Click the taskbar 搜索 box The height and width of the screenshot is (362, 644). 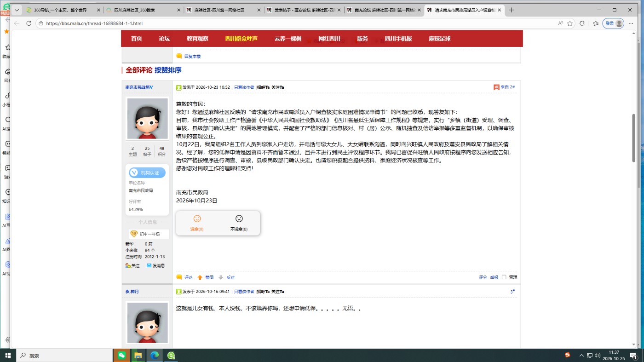[64, 356]
